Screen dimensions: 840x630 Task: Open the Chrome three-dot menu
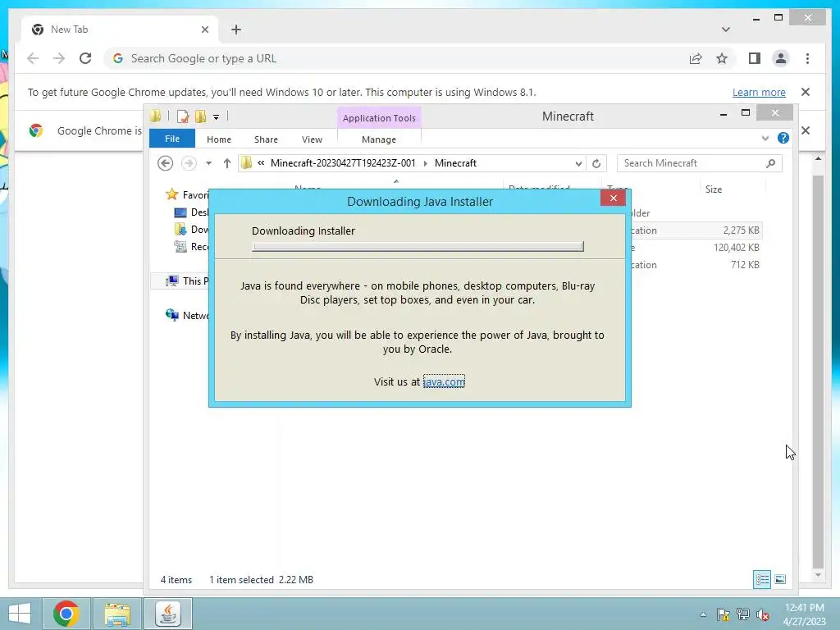807,58
